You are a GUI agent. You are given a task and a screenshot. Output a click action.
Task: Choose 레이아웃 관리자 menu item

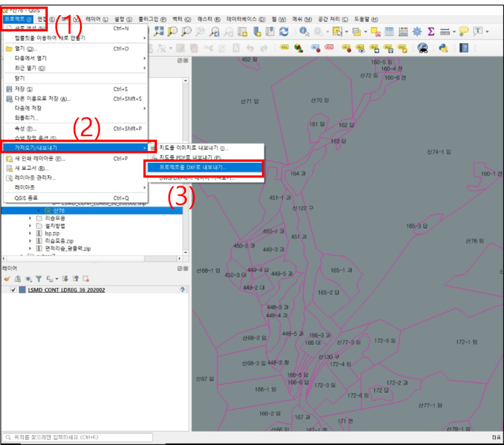point(76,177)
